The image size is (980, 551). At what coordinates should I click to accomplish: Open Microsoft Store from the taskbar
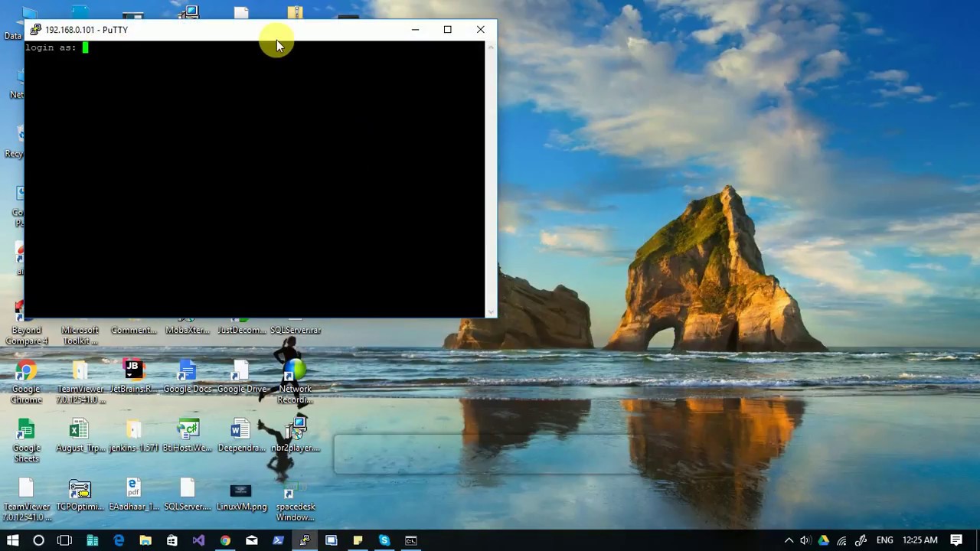[171, 540]
